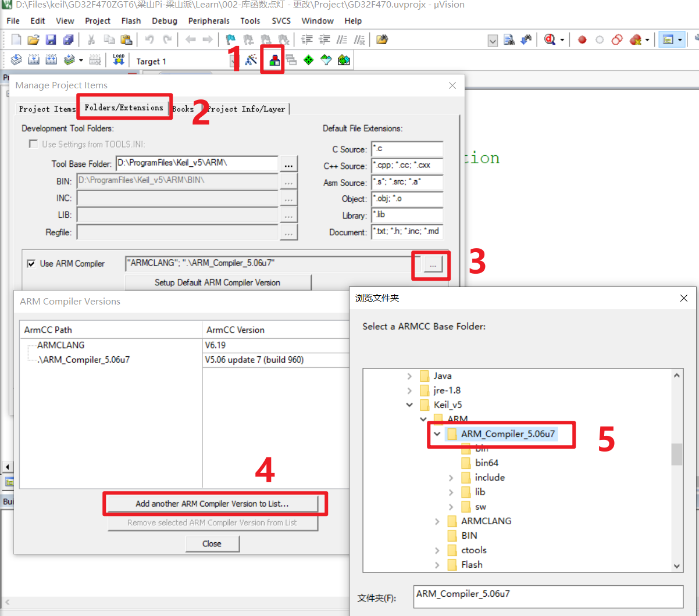Open Manage Run-Time Environment green diamond icon
The image size is (699, 616).
click(x=309, y=60)
